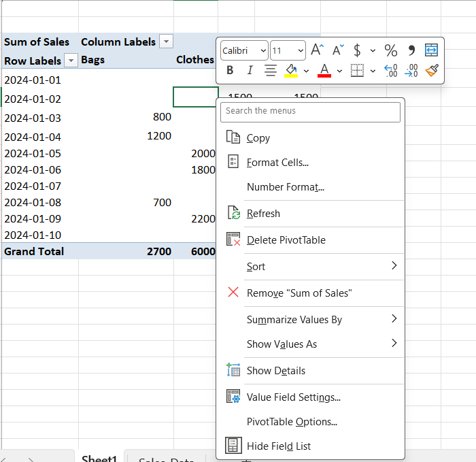Click the Increase Font Size icon
Image resolution: width=476 pixels, height=462 pixels.
coord(317,50)
